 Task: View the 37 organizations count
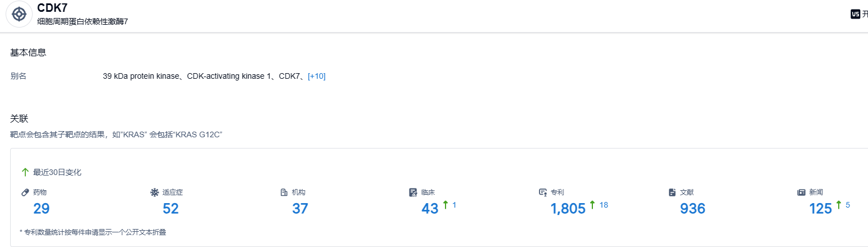300,209
